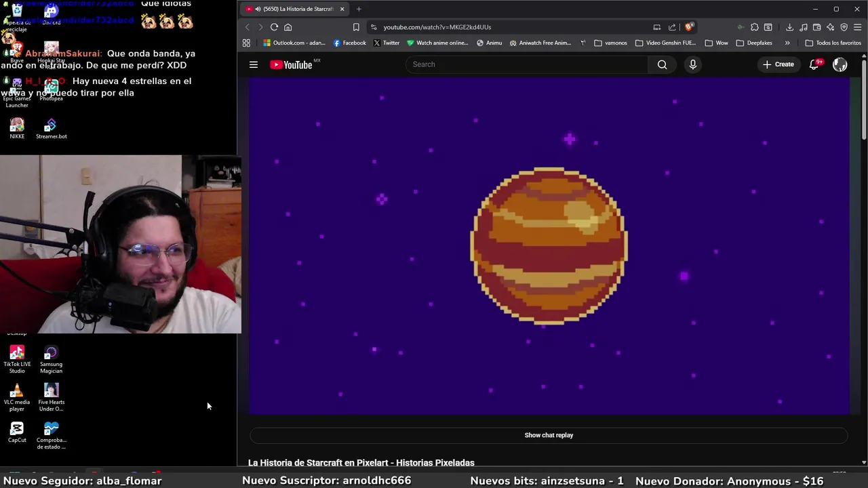Run the search with the magnifier button
Screen dimensions: 868x488
pos(663,64)
